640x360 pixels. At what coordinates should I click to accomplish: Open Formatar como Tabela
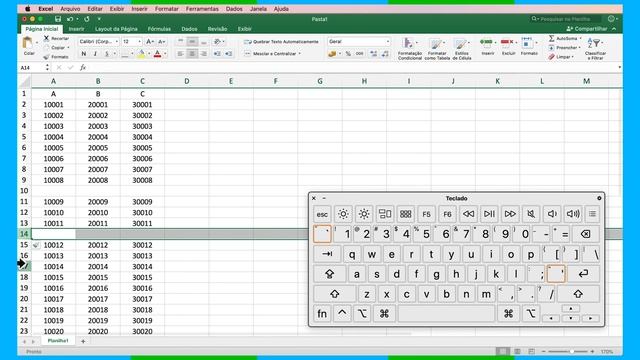437,49
